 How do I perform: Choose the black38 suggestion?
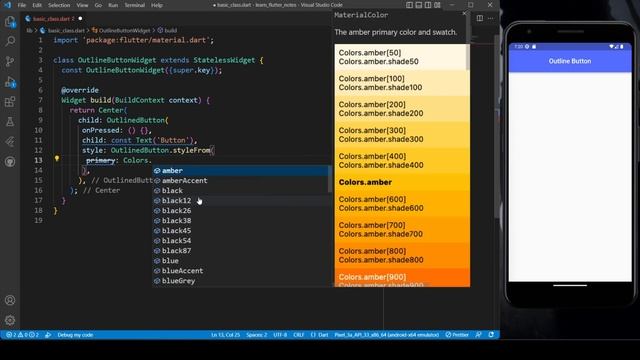click(241, 220)
